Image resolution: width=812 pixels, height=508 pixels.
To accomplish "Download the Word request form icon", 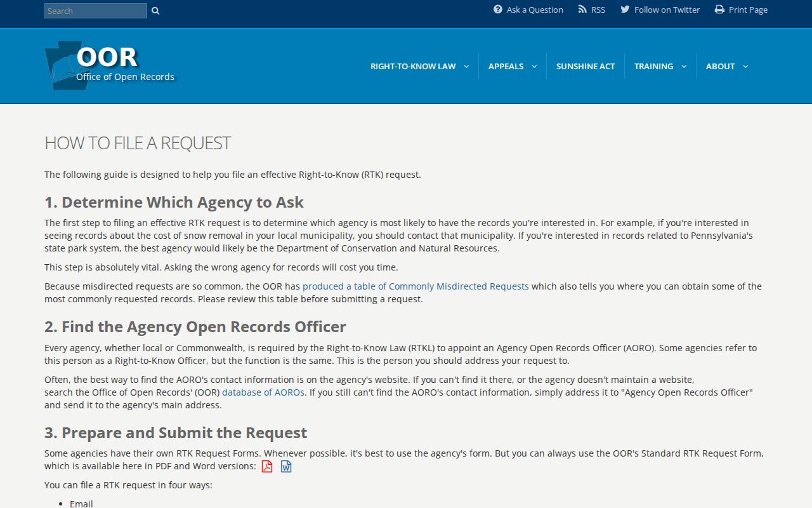I will point(286,466).
